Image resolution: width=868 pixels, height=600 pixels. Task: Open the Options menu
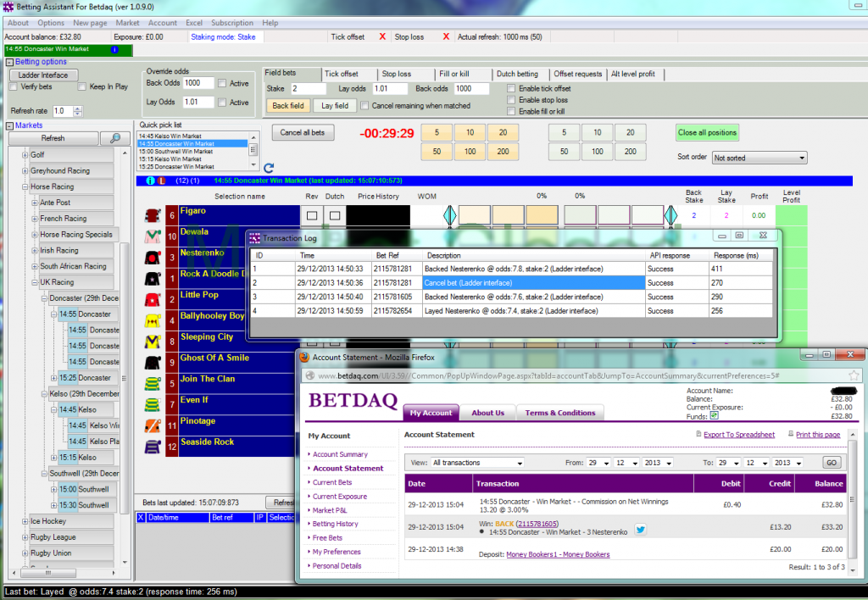tap(51, 23)
